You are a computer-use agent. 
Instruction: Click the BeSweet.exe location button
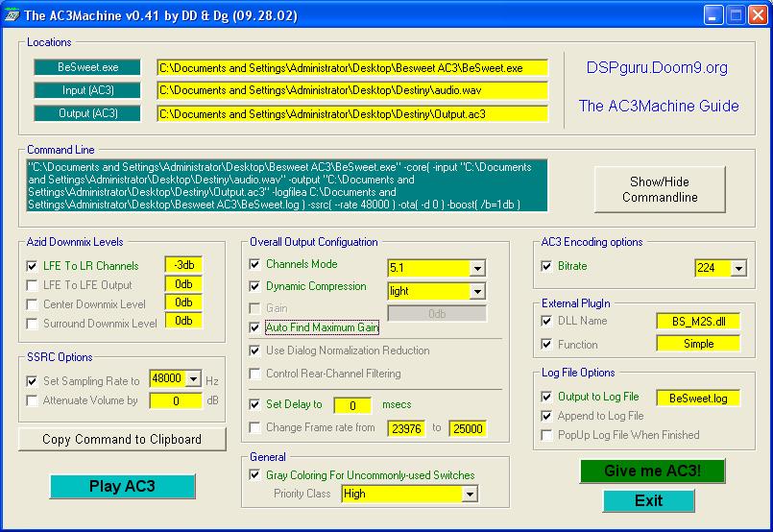tap(87, 67)
